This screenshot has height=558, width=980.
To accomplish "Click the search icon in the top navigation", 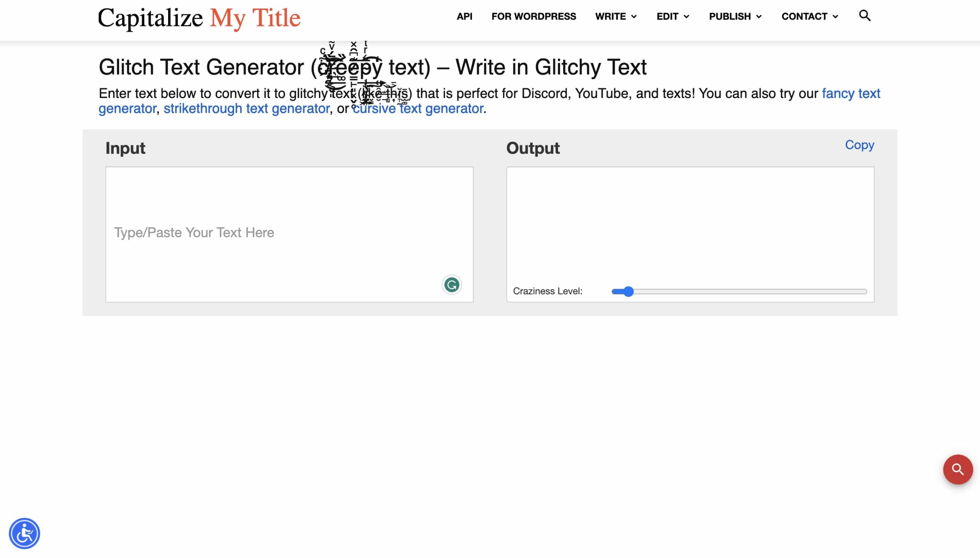I will tap(865, 15).
